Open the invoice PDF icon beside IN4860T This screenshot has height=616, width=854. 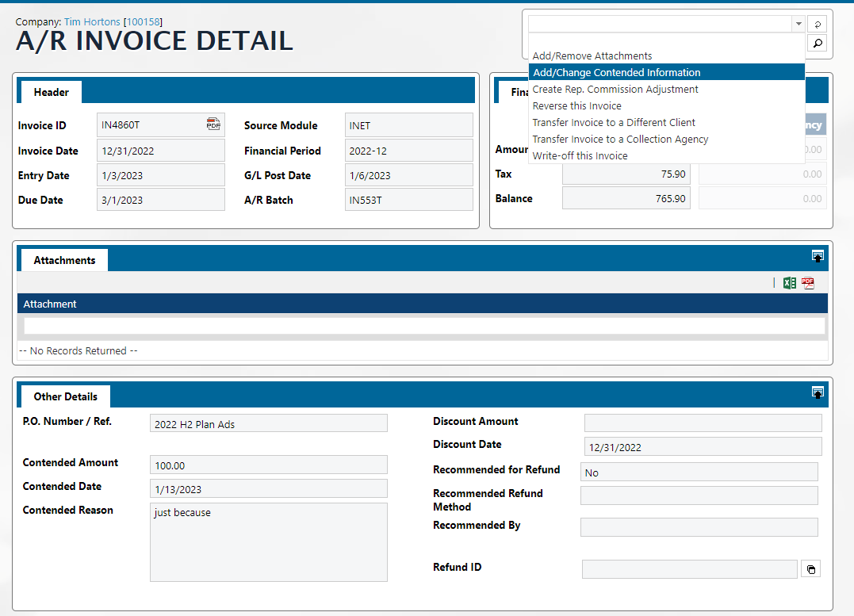pos(213,124)
